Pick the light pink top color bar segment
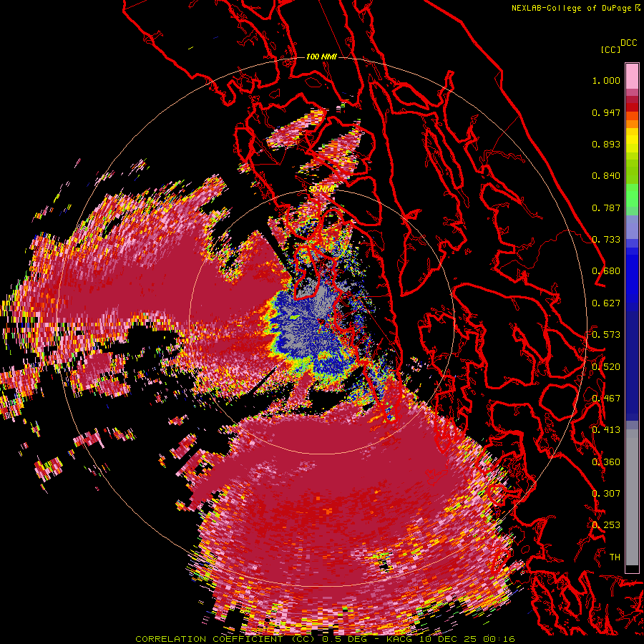The image size is (644, 644). (x=632, y=76)
